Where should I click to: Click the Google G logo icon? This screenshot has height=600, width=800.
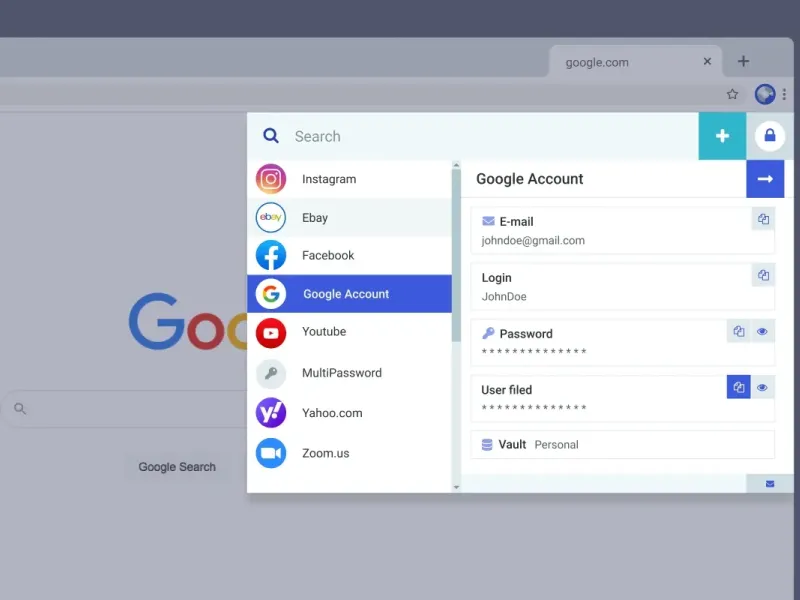(270, 294)
